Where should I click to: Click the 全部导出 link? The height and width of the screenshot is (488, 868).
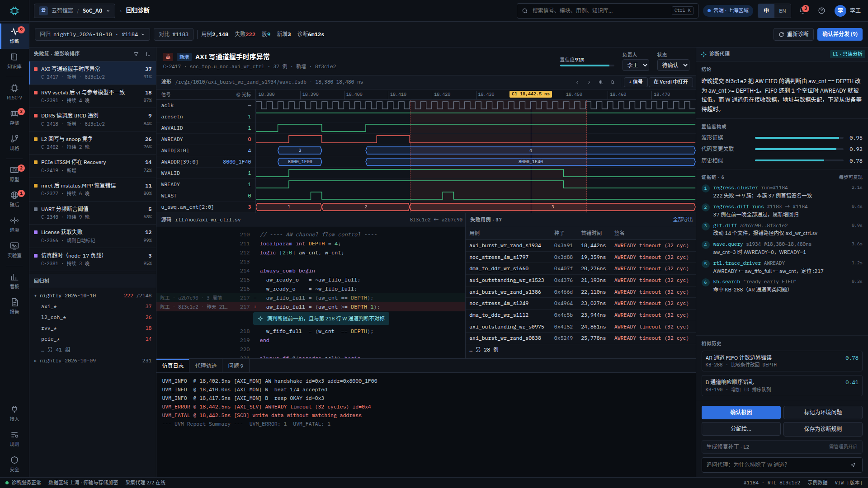tap(683, 220)
